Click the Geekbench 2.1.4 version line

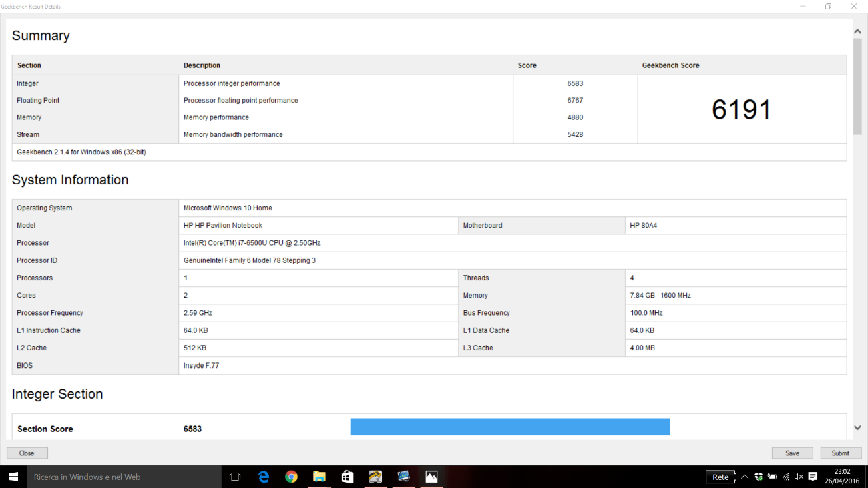click(81, 152)
